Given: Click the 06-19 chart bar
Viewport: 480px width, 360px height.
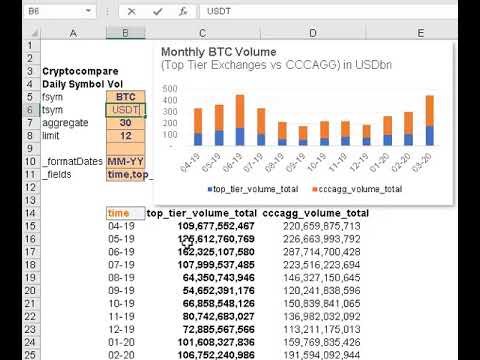Looking at the screenshot, I should coord(240,120).
